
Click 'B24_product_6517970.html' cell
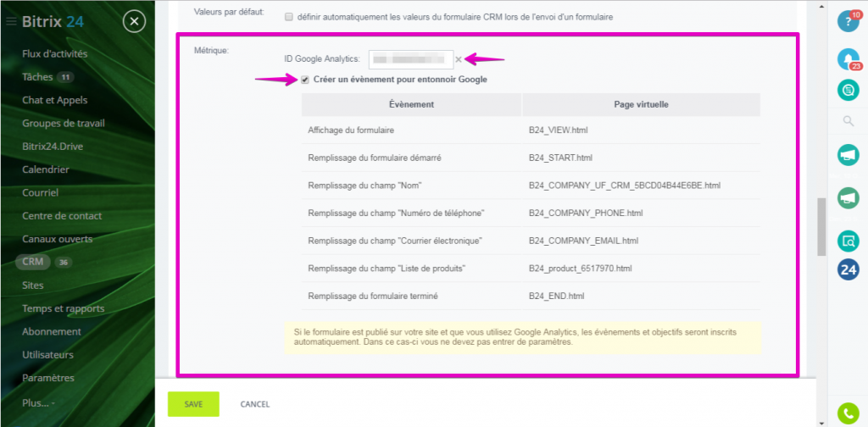[x=580, y=269]
